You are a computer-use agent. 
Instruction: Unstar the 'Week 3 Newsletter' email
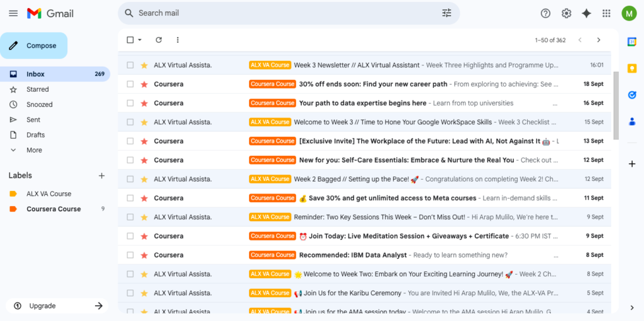(x=144, y=65)
